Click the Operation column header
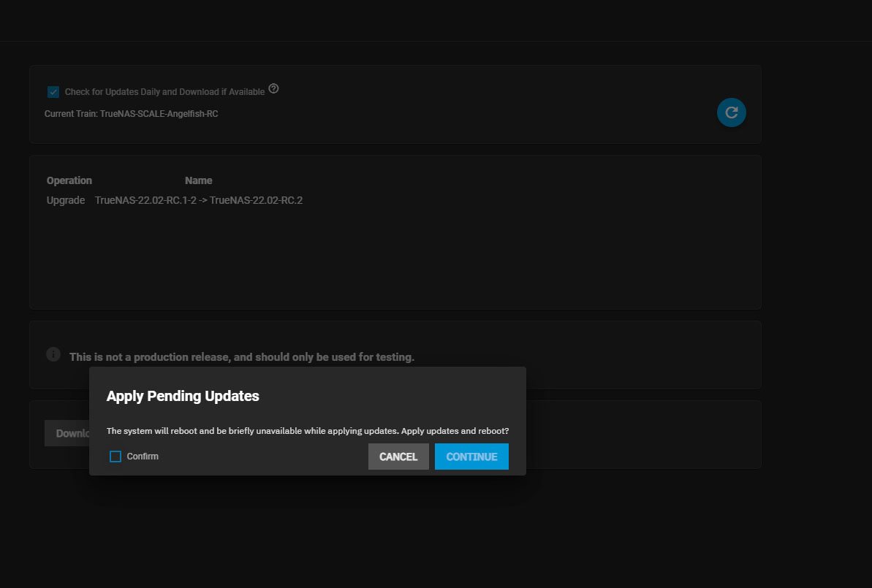This screenshot has height=588, width=872. 69,180
